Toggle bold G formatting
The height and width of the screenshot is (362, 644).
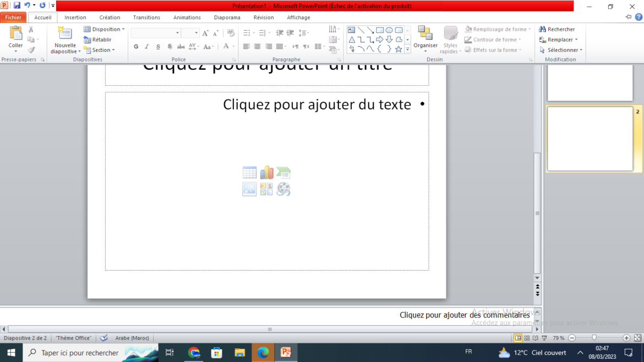(x=136, y=47)
